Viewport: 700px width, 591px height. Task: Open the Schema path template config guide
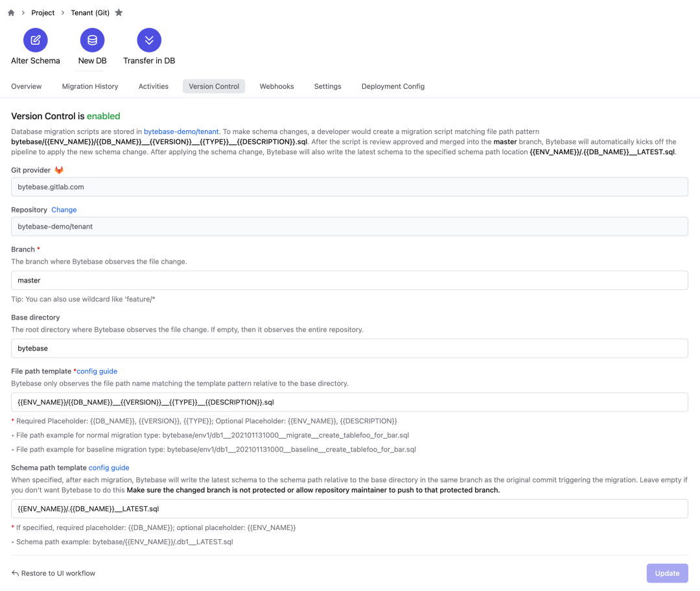coord(109,468)
